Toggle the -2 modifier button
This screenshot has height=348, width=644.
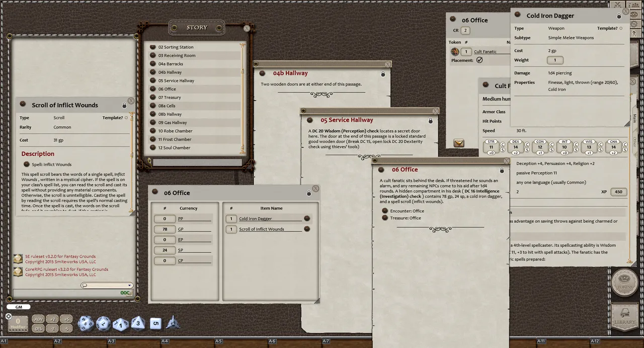pos(52,328)
